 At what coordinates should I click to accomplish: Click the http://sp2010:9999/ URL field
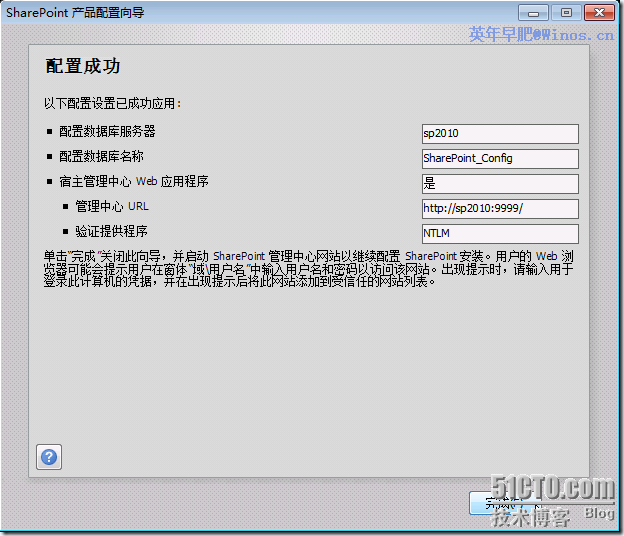click(500, 209)
